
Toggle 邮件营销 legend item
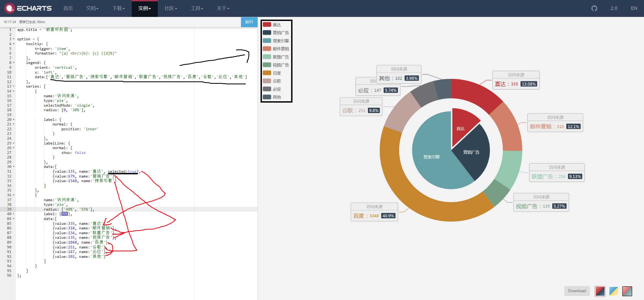click(x=276, y=49)
